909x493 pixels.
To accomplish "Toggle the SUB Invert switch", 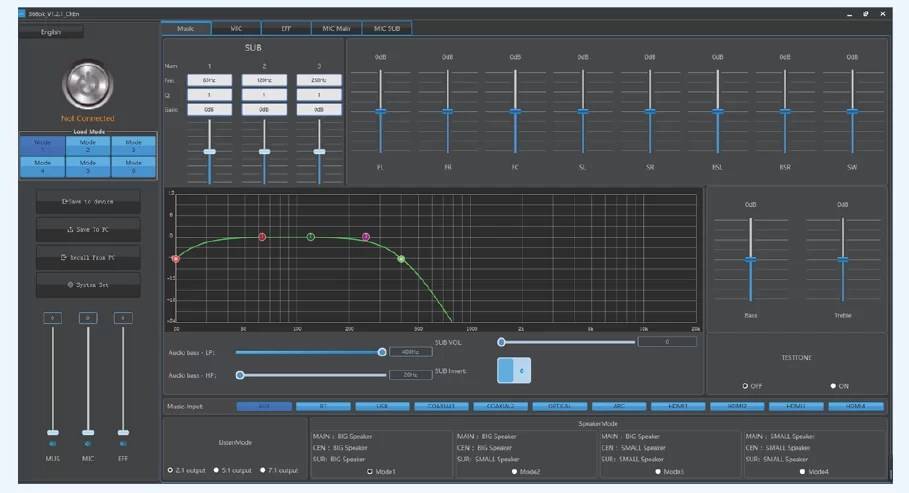I will coord(514,371).
